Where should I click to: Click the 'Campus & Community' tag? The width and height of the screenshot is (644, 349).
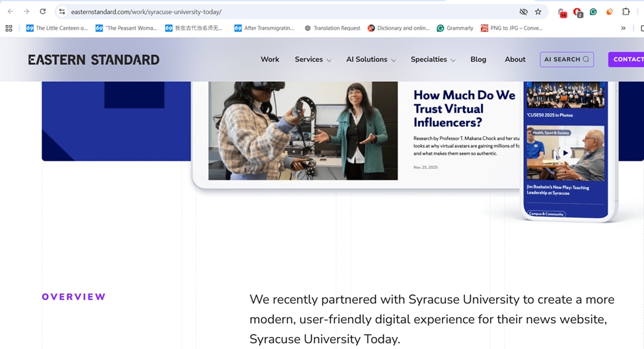[546, 213]
